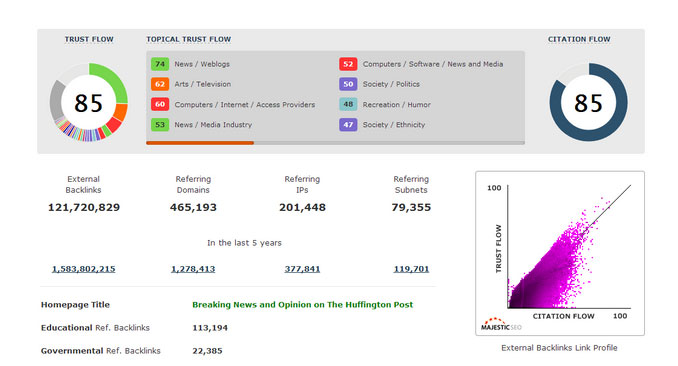Image resolution: width=678 pixels, height=366 pixels.
Task: Click the Citation Flow heading label
Action: pyautogui.click(x=579, y=39)
